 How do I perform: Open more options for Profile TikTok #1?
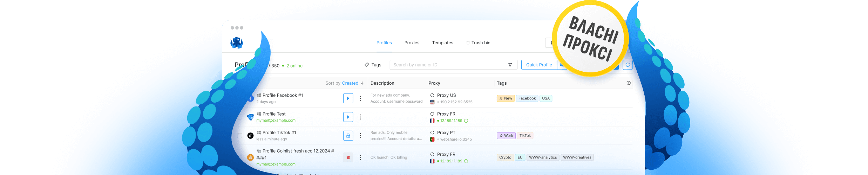click(x=360, y=136)
